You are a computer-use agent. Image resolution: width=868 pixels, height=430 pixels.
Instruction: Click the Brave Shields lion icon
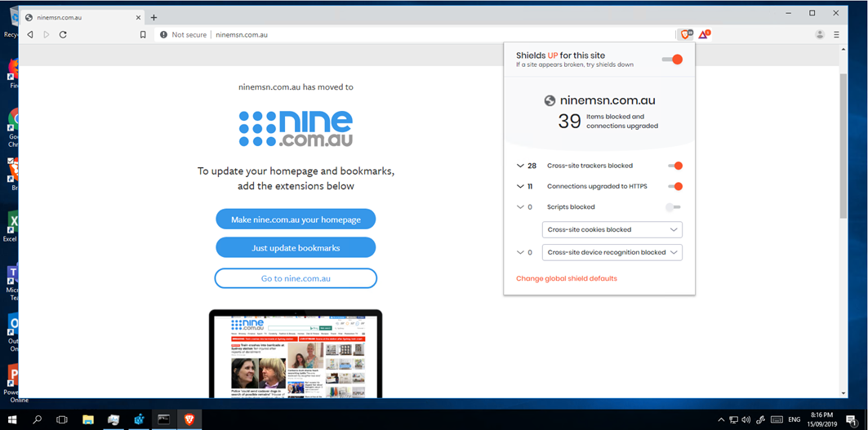coord(685,34)
